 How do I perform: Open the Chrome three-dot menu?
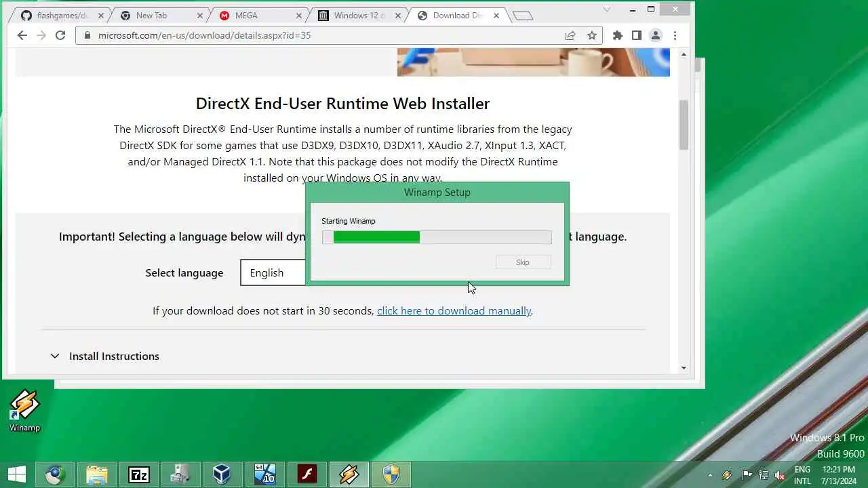pyautogui.click(x=675, y=35)
